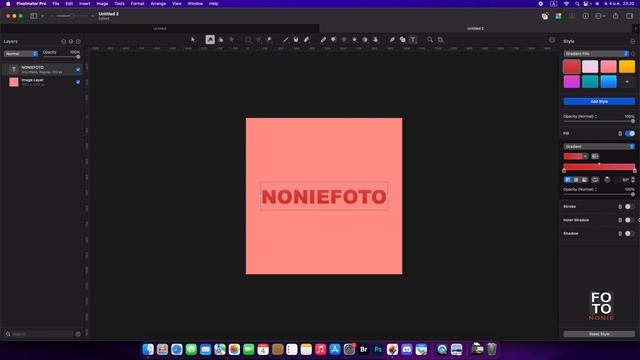Open the Arrange menu
Image resolution: width=640 pixels, height=360 pixels.
[x=158, y=4]
